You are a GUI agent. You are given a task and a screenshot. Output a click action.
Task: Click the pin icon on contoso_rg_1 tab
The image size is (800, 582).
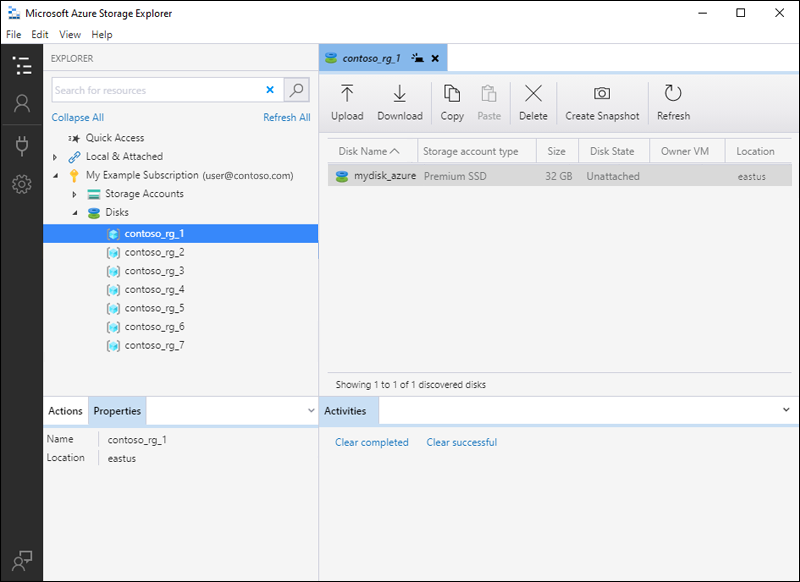tap(418, 58)
